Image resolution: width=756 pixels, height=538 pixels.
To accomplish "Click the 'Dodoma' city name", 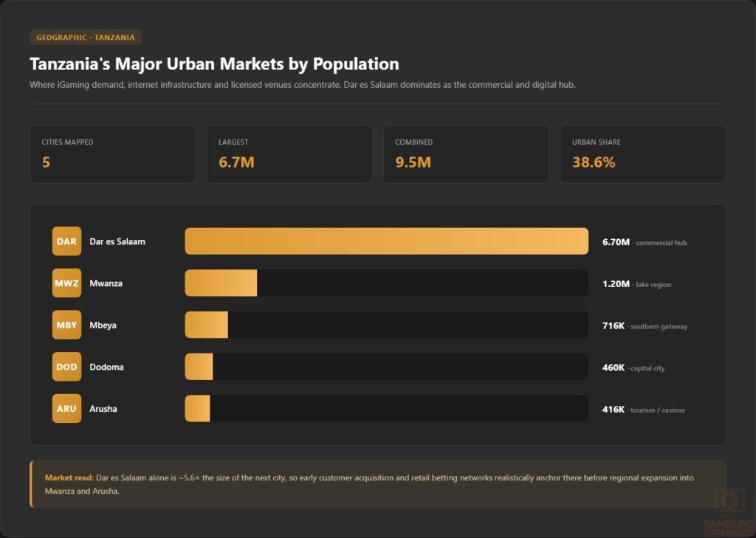I will [106, 367].
